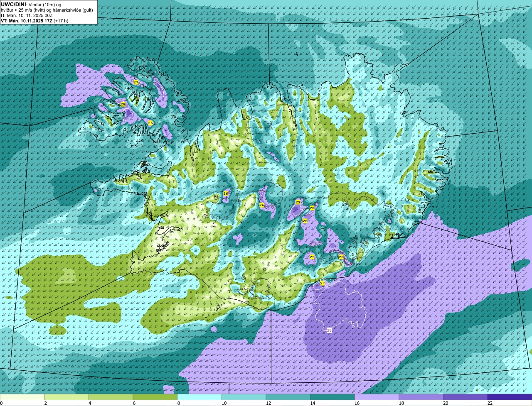Click the yellow 28 marker in the Westfjords
This screenshot has width=532, height=406.
click(x=123, y=104)
